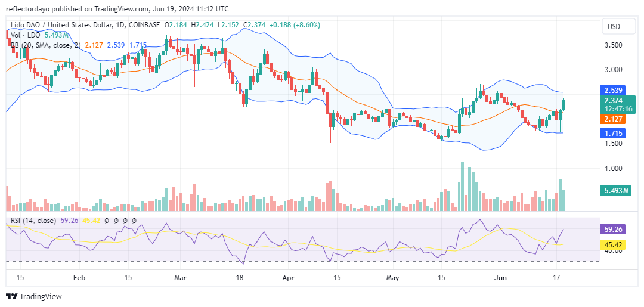Click the 1.500 price scale label
The width and height of the screenshot is (644, 307).
click(x=614, y=144)
